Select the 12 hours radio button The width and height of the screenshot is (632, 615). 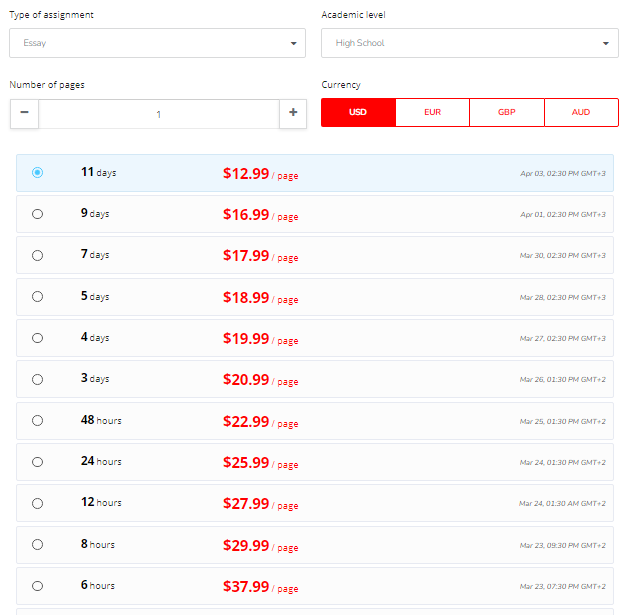pos(37,503)
